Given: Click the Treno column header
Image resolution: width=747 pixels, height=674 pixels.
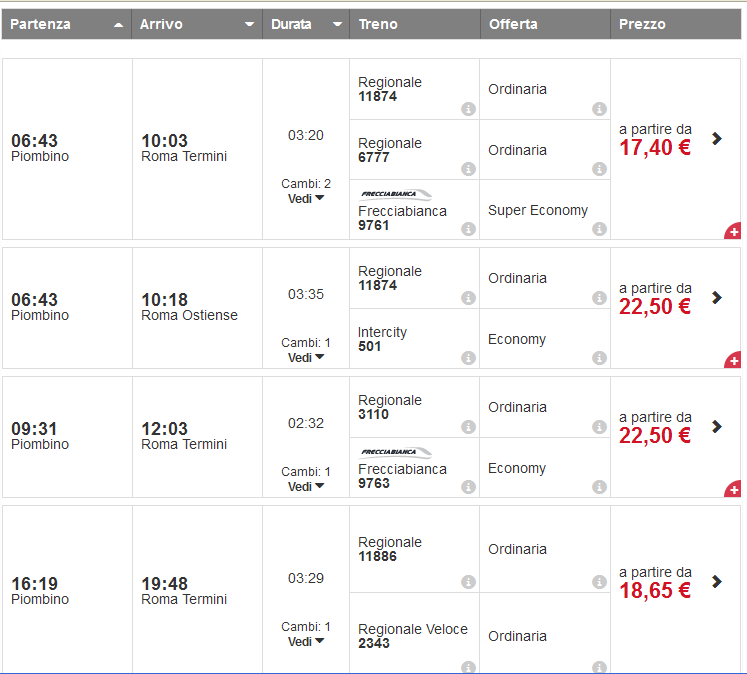Looking at the screenshot, I should coord(378,24).
